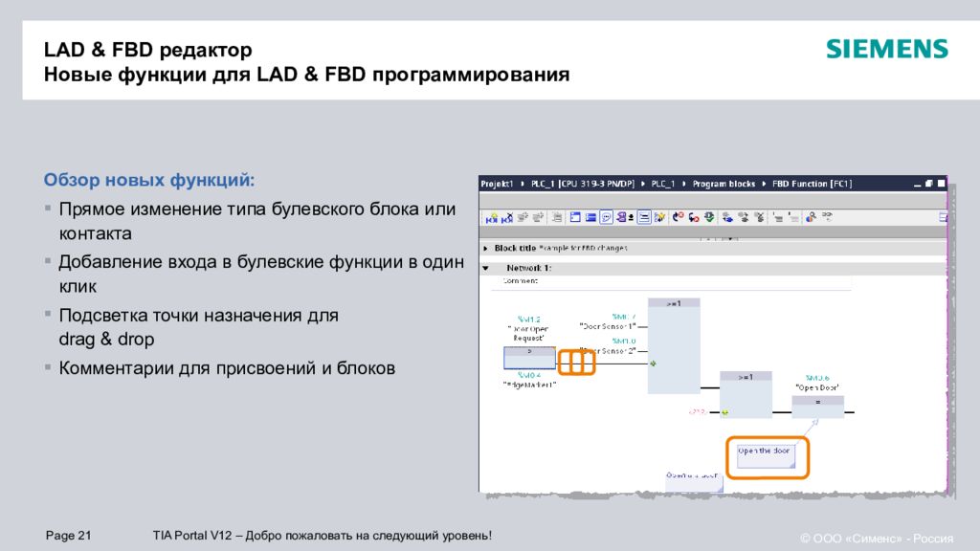Toggle the free comments speech-bubble icon
The width and height of the screenshot is (980, 551).
606,218
